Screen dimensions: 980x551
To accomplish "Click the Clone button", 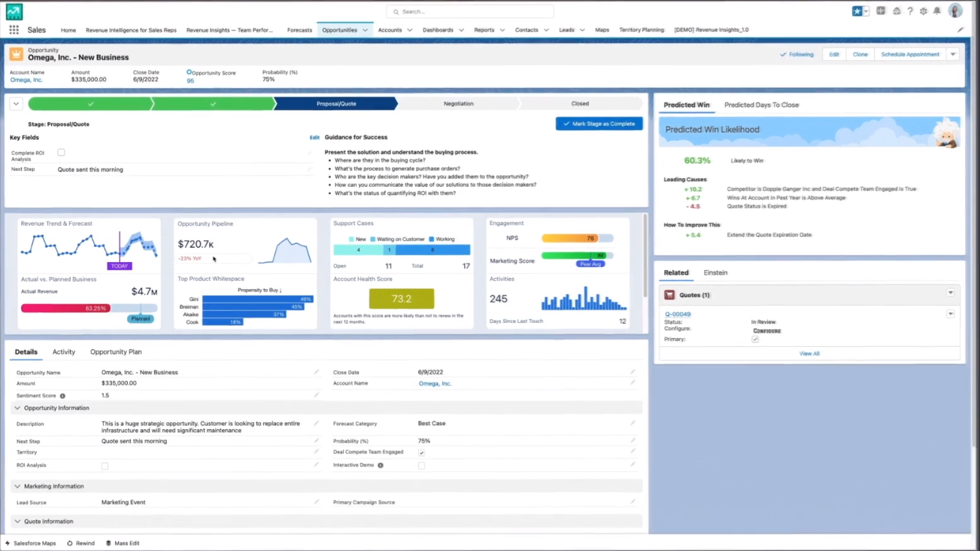I will click(x=860, y=54).
